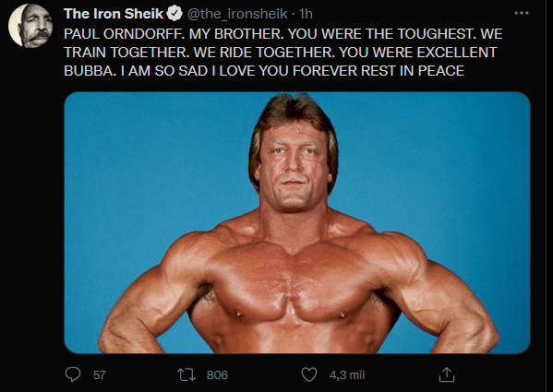Screen dimensions: 553x392
Task: Click the retweet count 806
Action: coord(217,375)
